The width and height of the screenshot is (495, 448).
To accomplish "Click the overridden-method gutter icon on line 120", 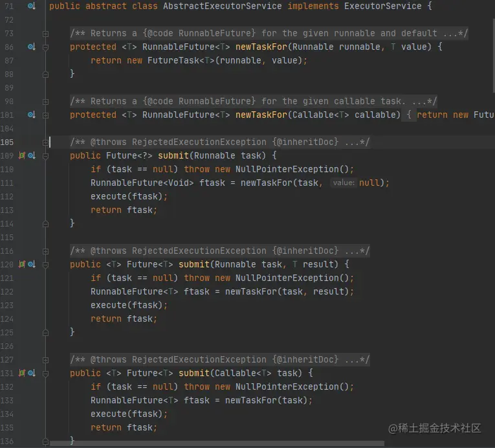I will point(31,264).
